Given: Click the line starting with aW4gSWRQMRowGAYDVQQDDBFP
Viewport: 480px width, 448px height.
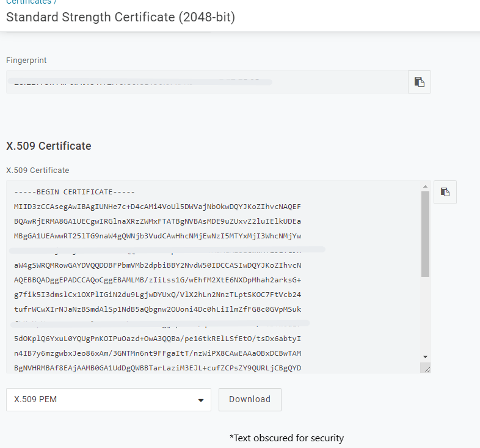Looking at the screenshot, I should (x=158, y=265).
